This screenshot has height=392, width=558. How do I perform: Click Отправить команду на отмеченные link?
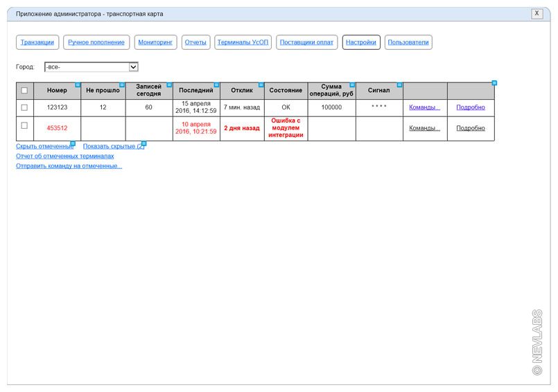pyautogui.click(x=69, y=166)
